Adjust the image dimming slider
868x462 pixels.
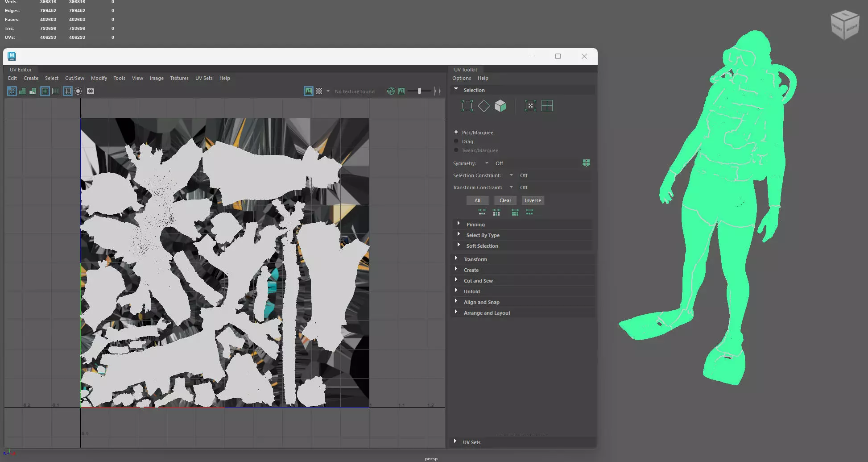[419, 91]
